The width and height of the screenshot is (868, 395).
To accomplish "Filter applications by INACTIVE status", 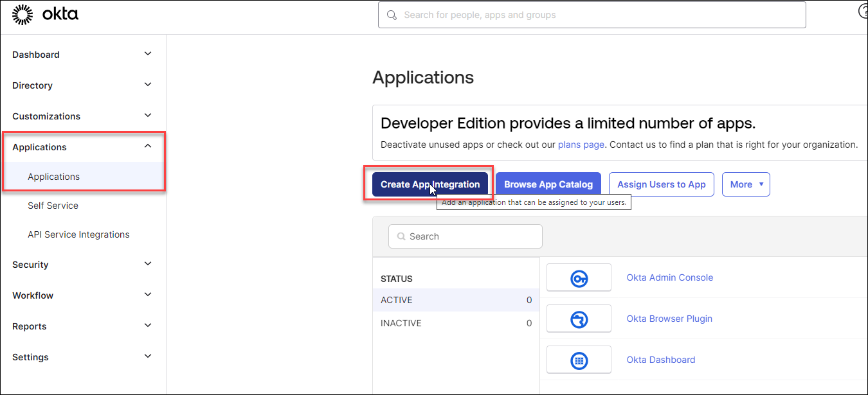I will (x=401, y=323).
